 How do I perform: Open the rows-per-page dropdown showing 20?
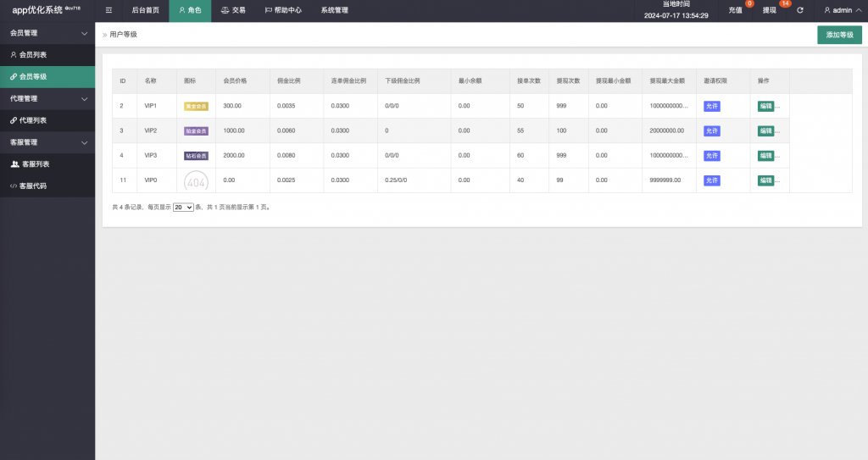coord(183,207)
